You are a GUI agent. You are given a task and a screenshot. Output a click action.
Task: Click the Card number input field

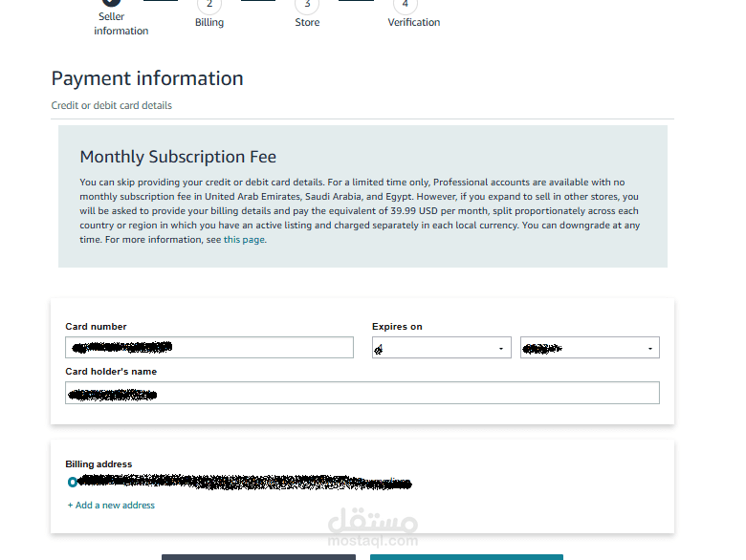click(209, 348)
